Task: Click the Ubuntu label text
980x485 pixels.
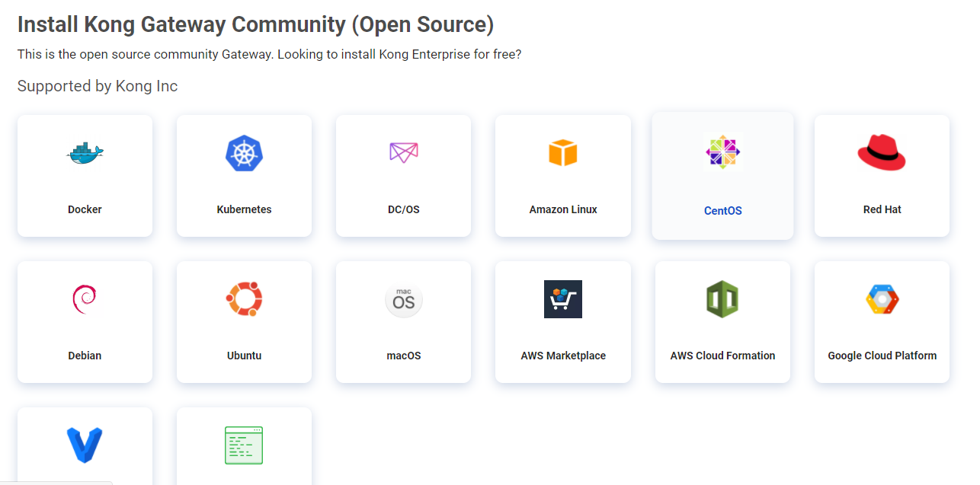Action: click(x=244, y=356)
